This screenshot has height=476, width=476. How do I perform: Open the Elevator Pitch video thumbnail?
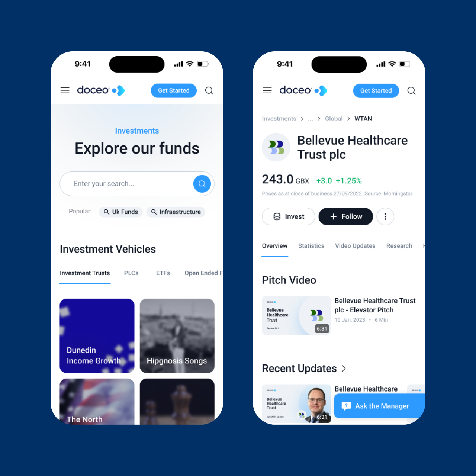[296, 315]
